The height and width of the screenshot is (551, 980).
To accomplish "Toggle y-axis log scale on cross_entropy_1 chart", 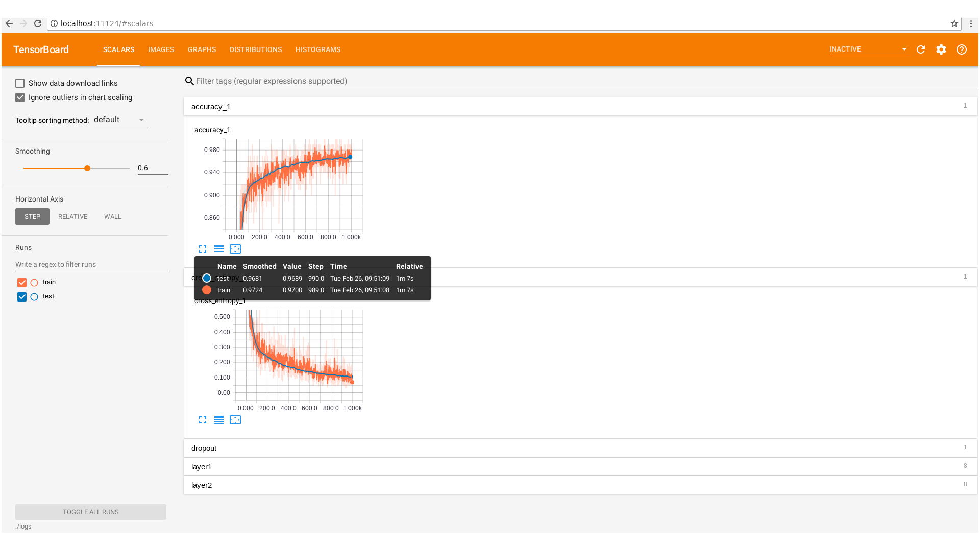I will click(219, 420).
